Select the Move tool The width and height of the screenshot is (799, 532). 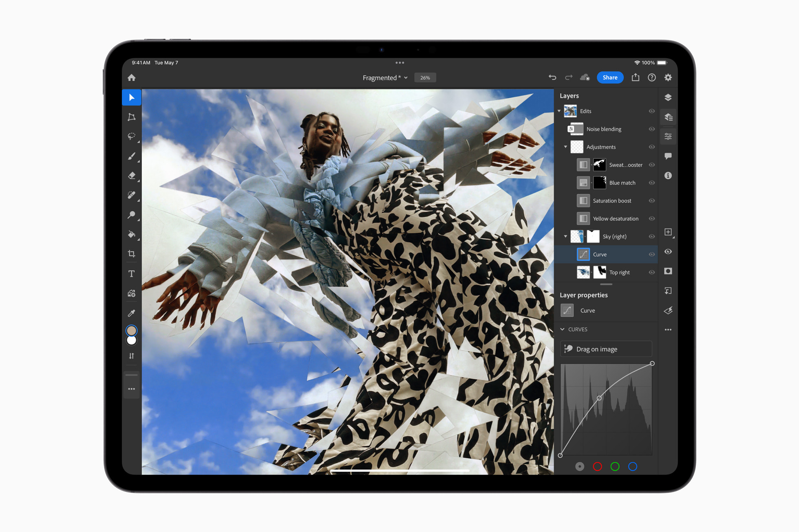click(132, 97)
